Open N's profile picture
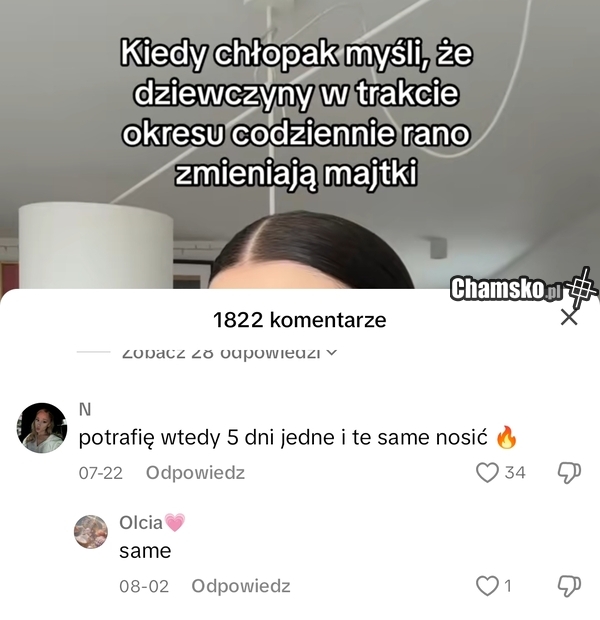Screen dimensions: 600x620 click(42, 428)
